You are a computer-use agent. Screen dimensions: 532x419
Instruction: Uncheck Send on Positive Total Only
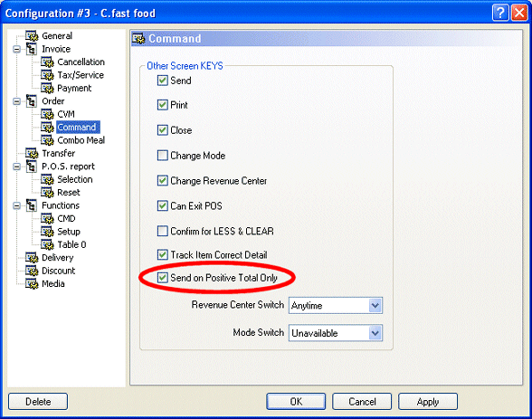pos(163,278)
